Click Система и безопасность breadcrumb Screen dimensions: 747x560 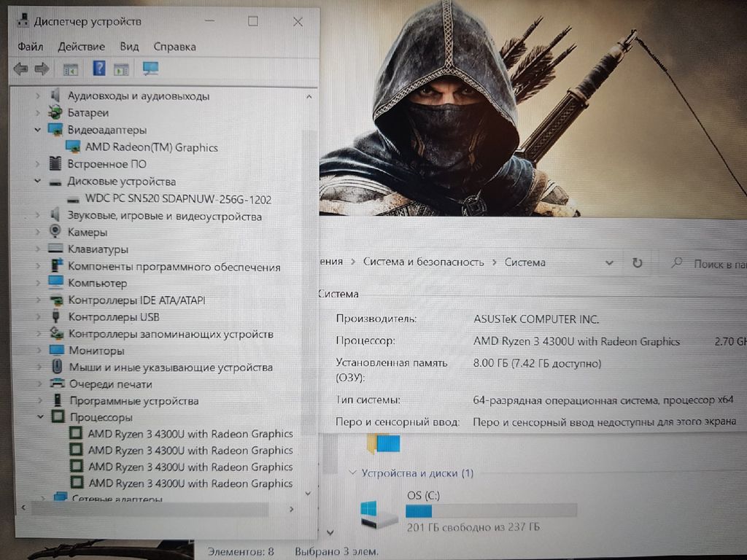click(x=423, y=262)
